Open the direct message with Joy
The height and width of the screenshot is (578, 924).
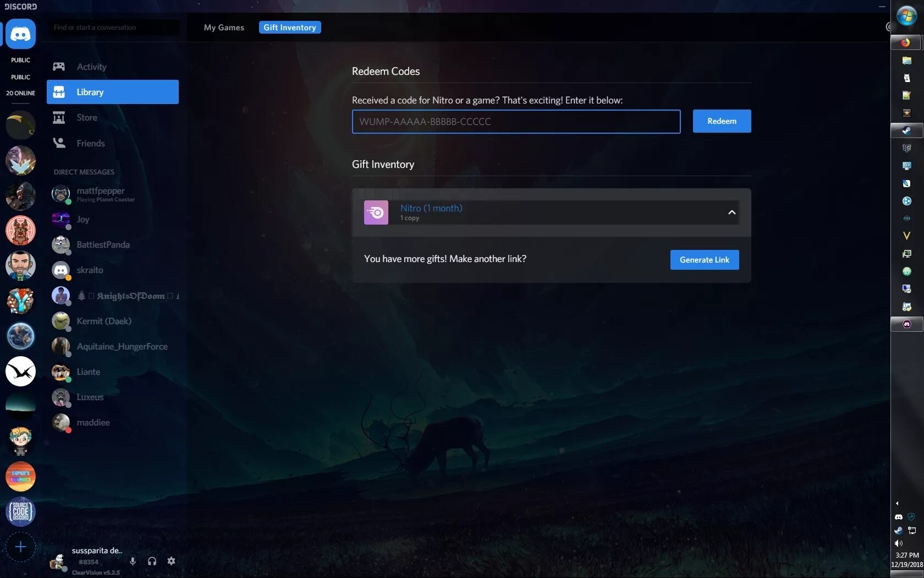click(x=113, y=219)
